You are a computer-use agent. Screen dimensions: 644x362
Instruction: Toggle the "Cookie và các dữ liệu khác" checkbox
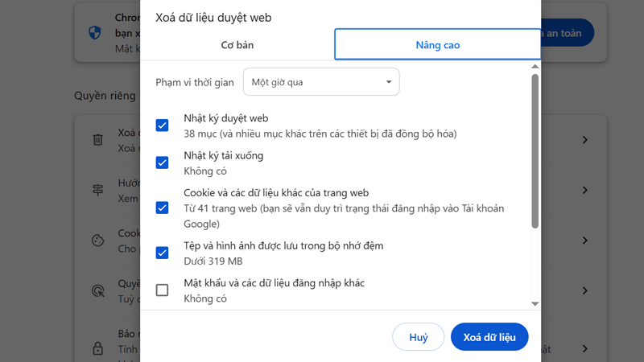162,208
